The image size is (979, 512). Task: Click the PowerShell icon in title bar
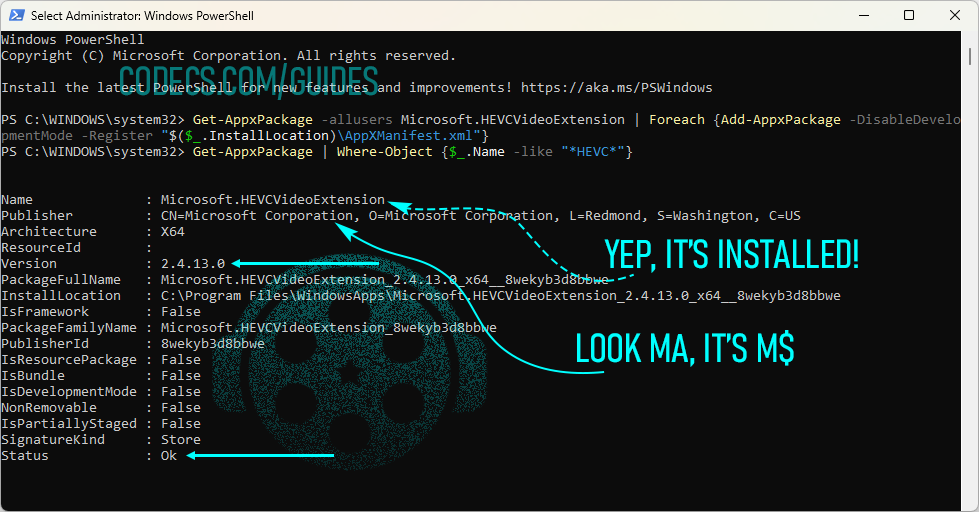[16, 15]
